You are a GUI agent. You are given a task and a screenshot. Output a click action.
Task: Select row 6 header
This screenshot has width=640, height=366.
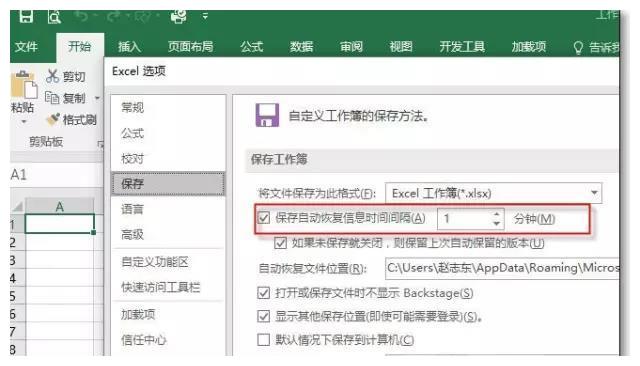(17, 314)
